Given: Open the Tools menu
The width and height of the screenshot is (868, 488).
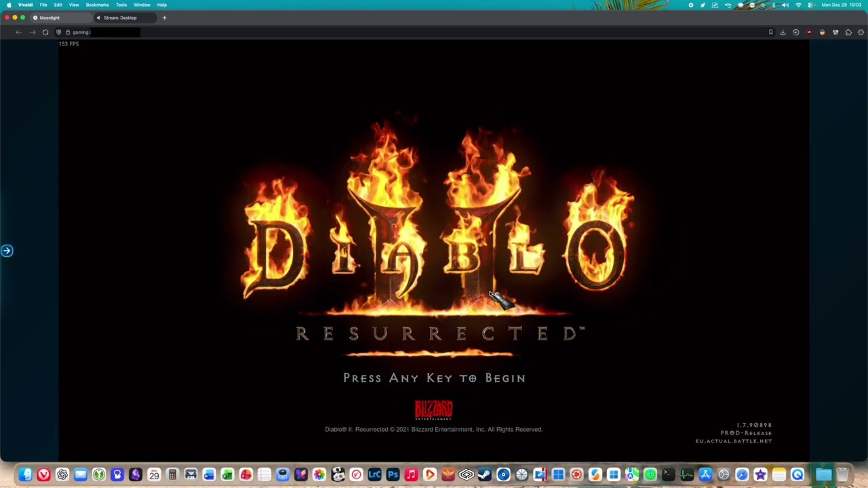Looking at the screenshot, I should (121, 5).
